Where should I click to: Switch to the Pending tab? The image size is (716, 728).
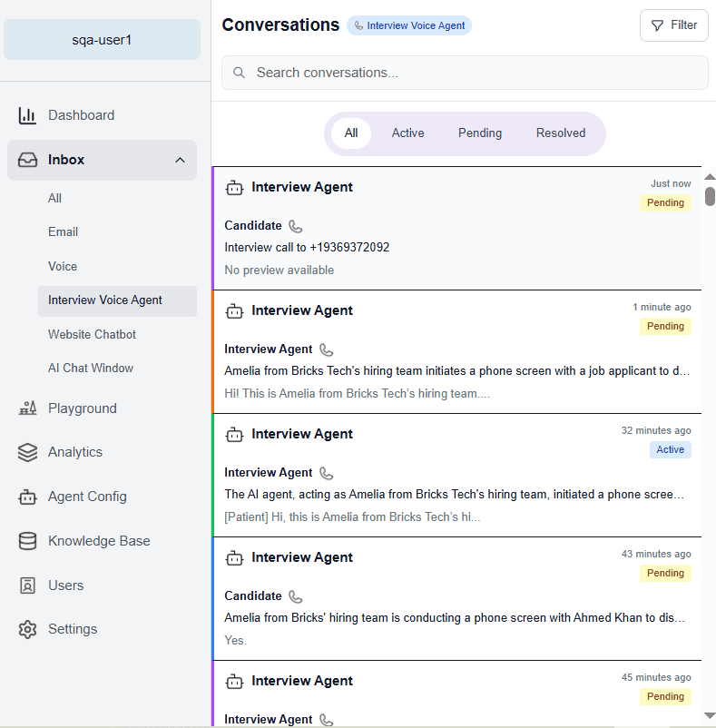coord(480,133)
